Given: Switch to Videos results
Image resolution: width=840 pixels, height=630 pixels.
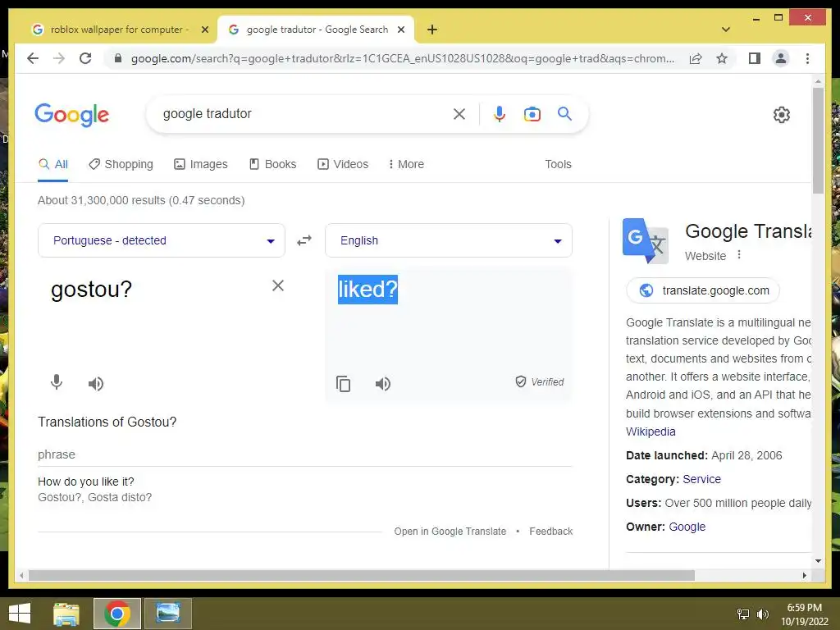Looking at the screenshot, I should [x=343, y=164].
